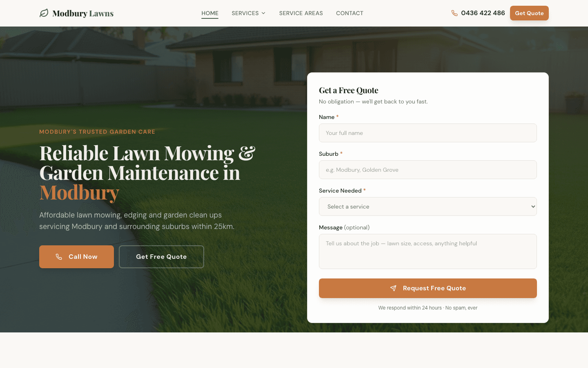Expand the SERVICES nav menu
Image resolution: width=588 pixels, height=368 pixels.
coord(248,13)
